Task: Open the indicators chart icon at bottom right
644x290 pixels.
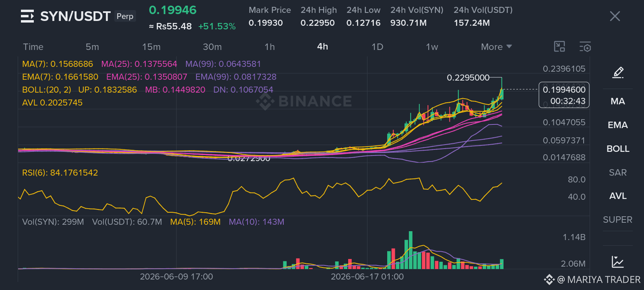Action: (618, 262)
